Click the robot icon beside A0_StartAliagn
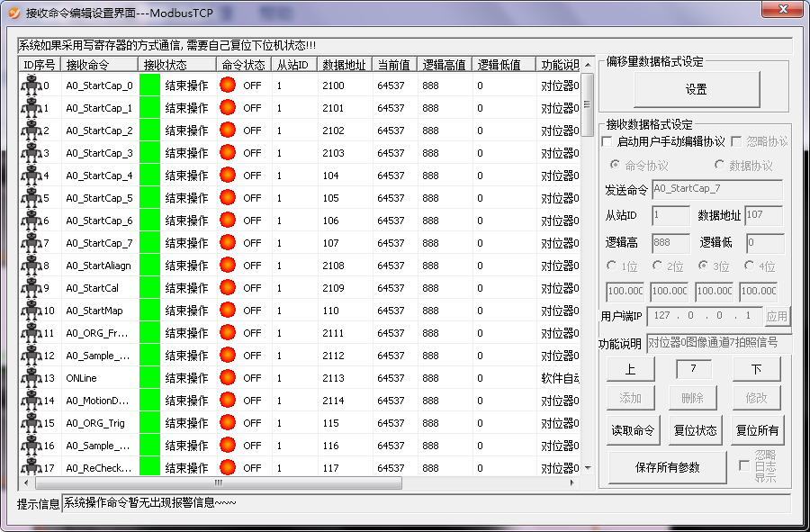The width and height of the screenshot is (810, 532). pos(31,266)
